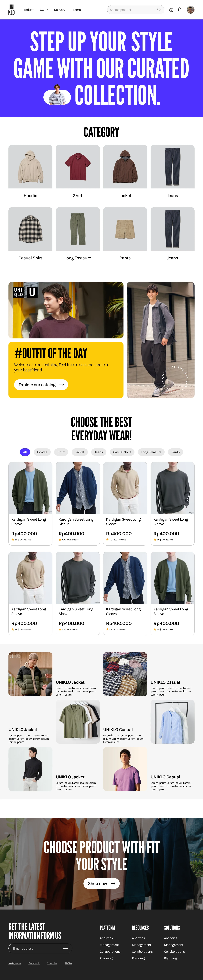Open the Instagram footer link

[x=15, y=963]
